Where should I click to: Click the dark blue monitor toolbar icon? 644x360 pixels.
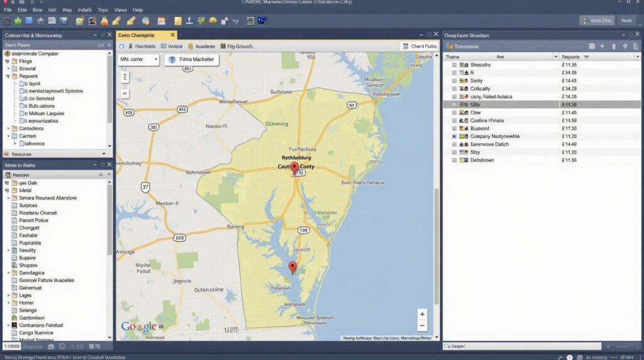[x=262, y=21]
